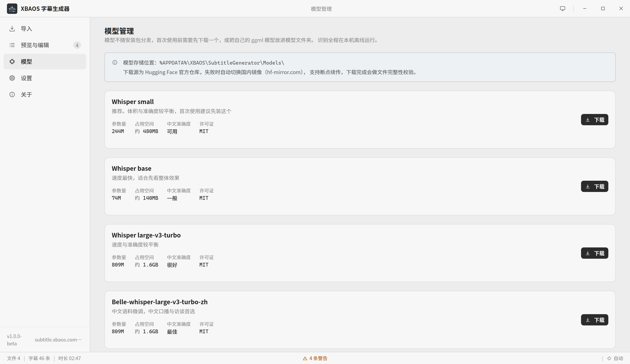
Task: Click the 一般 accuracy value
Action: point(172,198)
